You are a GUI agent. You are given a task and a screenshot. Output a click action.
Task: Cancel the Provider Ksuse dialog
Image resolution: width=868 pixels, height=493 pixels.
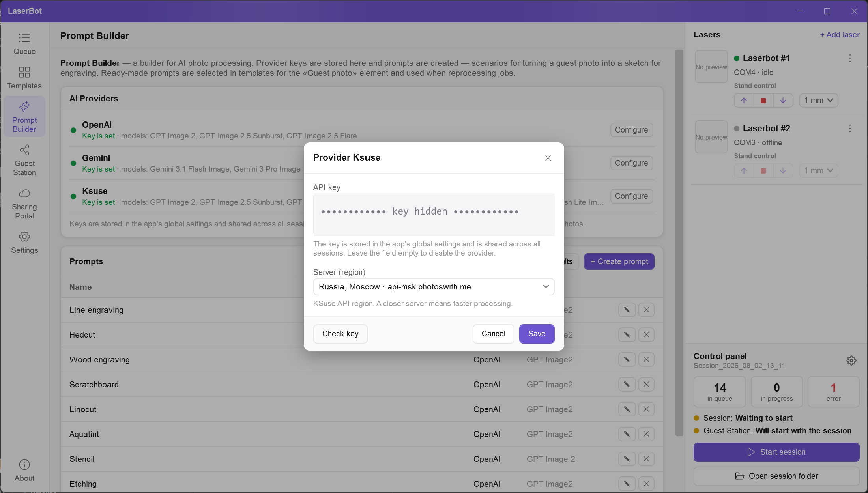coord(493,334)
